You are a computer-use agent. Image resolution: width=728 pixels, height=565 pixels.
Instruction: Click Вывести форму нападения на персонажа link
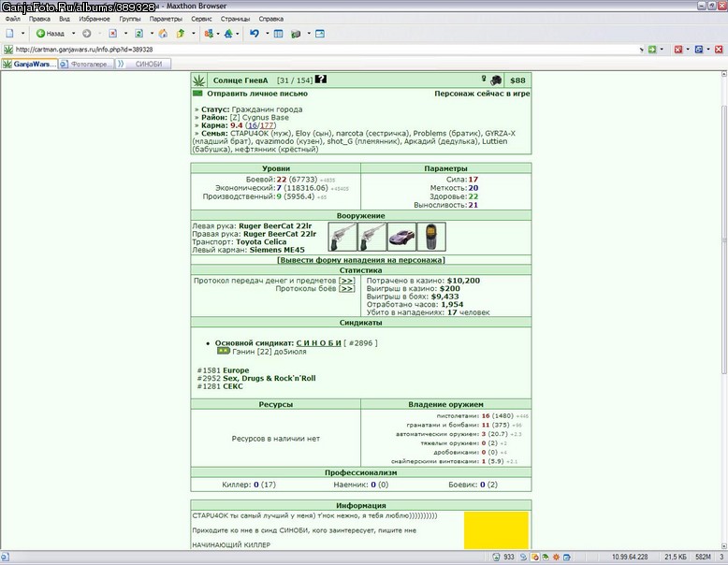tap(361, 260)
